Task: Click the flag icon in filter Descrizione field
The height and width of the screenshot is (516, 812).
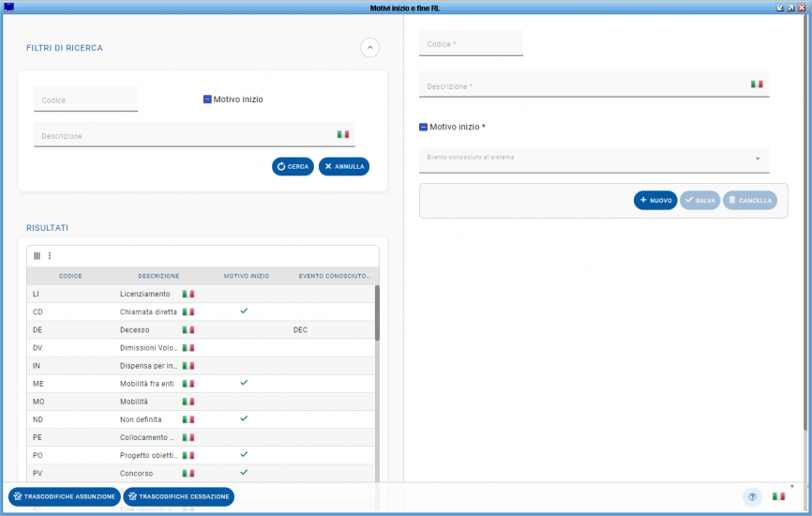Action: (x=343, y=134)
